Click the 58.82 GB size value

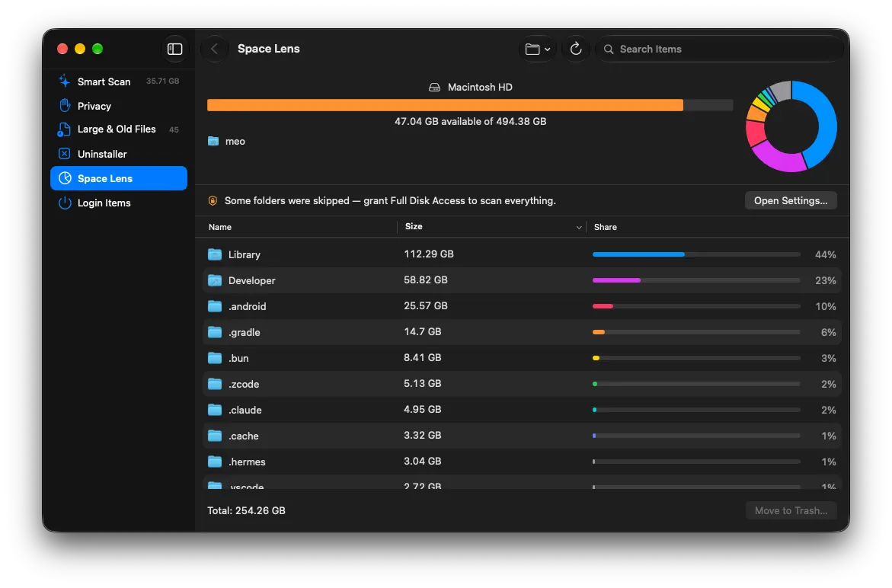tap(426, 280)
